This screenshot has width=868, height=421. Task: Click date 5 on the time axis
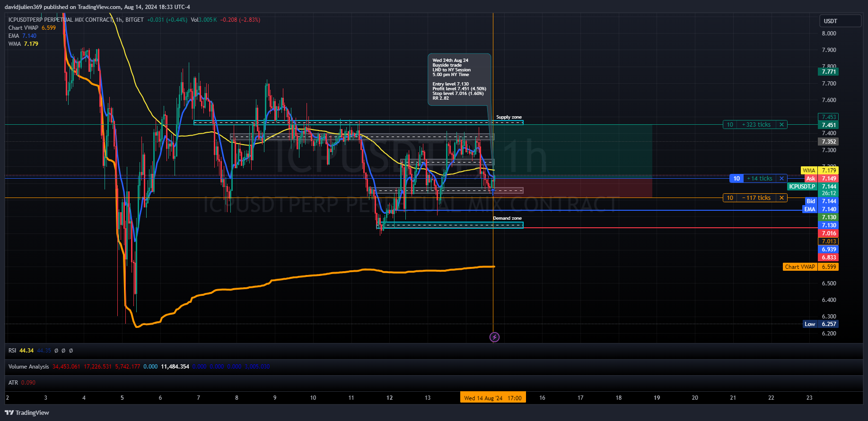(x=122, y=398)
